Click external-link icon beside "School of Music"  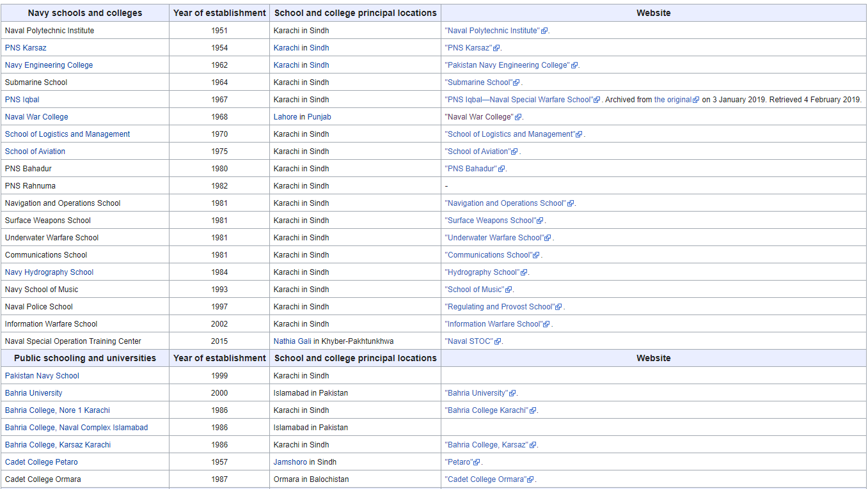pyautogui.click(x=509, y=290)
